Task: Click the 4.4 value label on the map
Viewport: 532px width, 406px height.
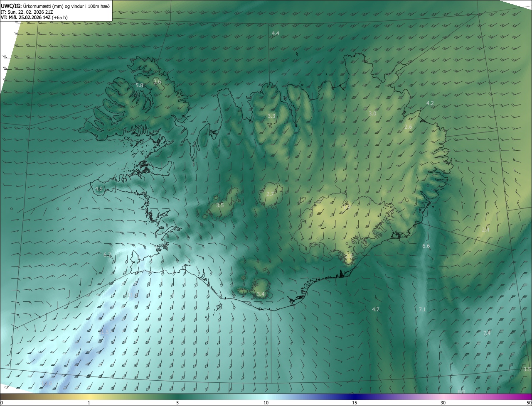Action: [x=276, y=33]
